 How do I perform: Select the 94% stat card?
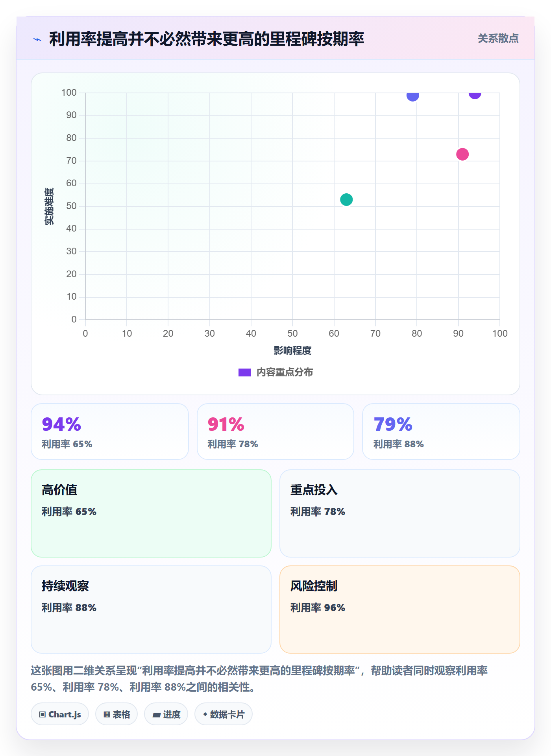click(110, 432)
